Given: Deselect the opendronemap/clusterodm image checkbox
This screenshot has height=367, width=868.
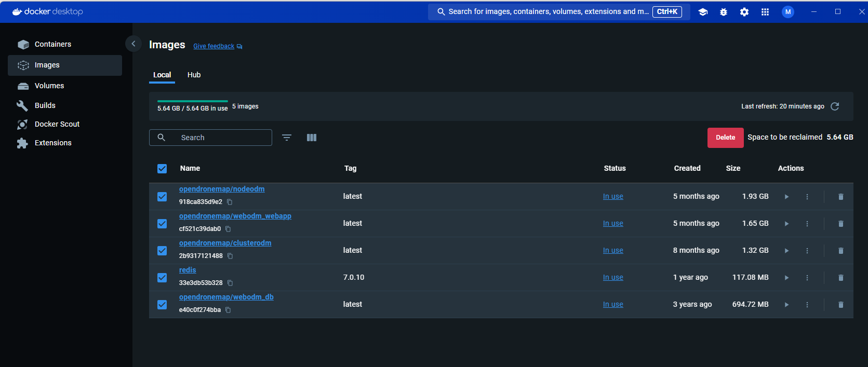Looking at the screenshot, I should [162, 251].
